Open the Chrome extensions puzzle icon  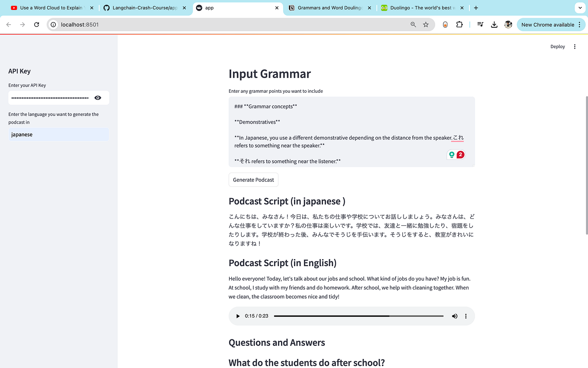tap(459, 24)
